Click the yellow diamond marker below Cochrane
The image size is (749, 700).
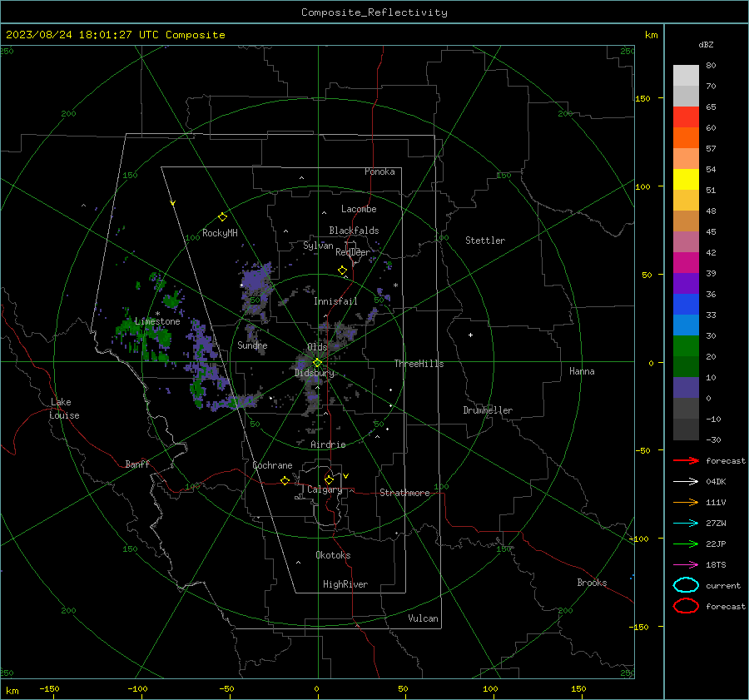(x=285, y=481)
